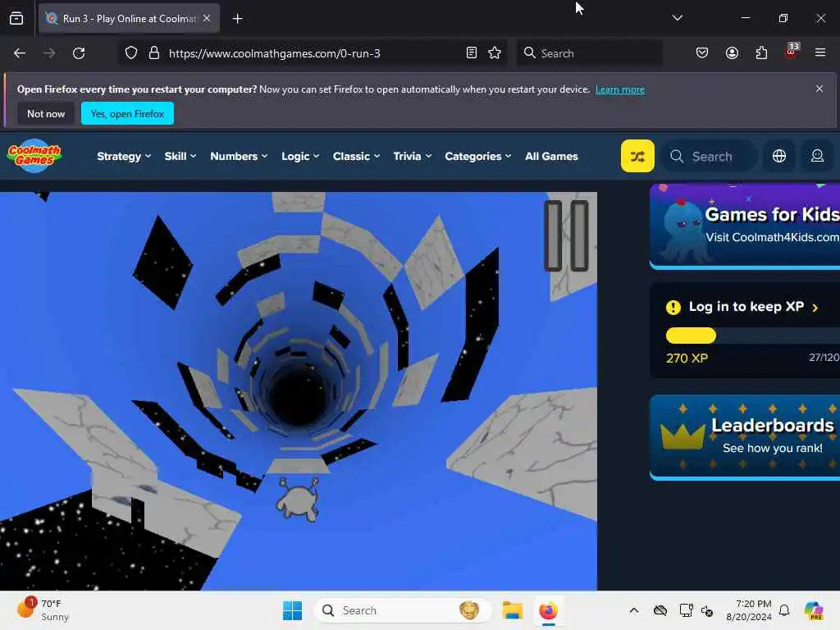The width and height of the screenshot is (840, 630).
Task: Click the cloud sync tray icon
Action: [x=660, y=610]
